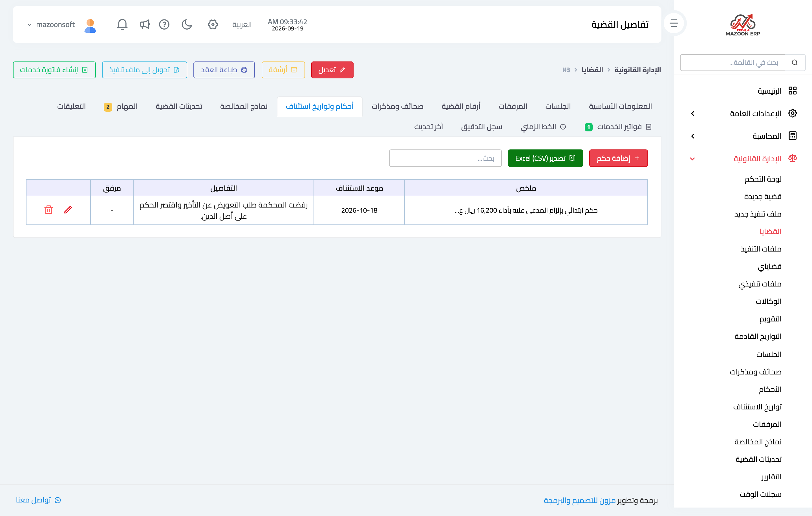Open سجلات الوقت in the sidebar
Image resolution: width=812 pixels, height=516 pixels.
[x=760, y=494]
